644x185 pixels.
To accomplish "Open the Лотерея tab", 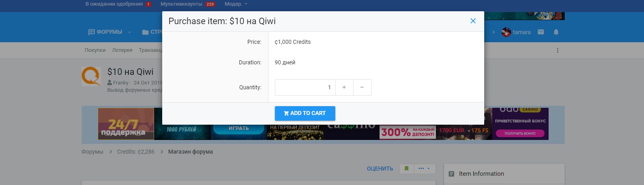I will coord(122,50).
